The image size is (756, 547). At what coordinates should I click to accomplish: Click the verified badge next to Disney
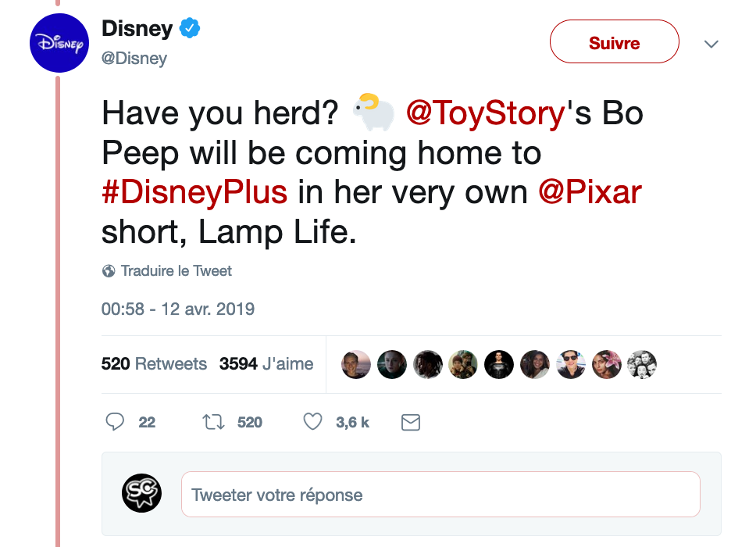coord(187,28)
